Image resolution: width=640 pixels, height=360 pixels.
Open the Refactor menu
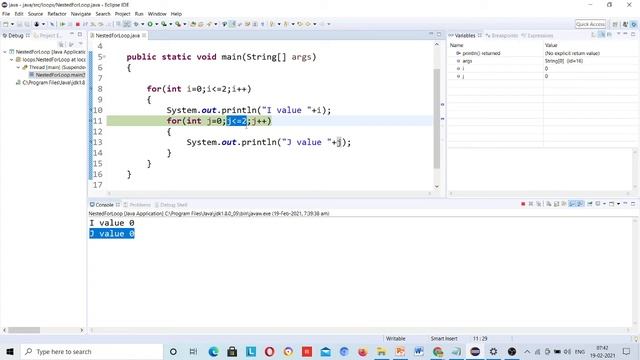coord(57,14)
